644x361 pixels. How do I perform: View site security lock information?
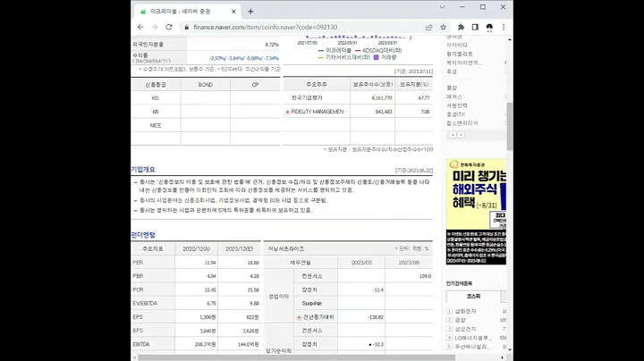(186, 27)
